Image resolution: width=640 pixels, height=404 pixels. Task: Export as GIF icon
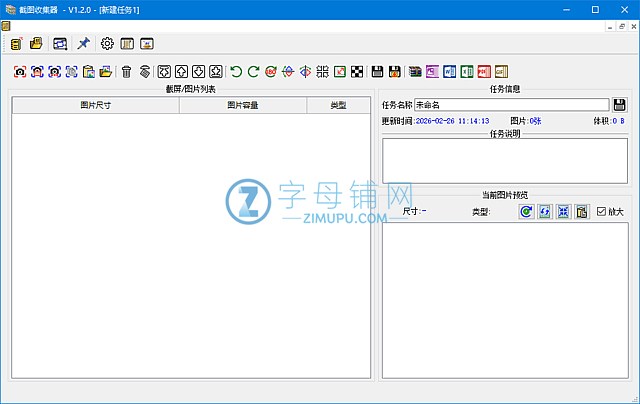coord(500,71)
